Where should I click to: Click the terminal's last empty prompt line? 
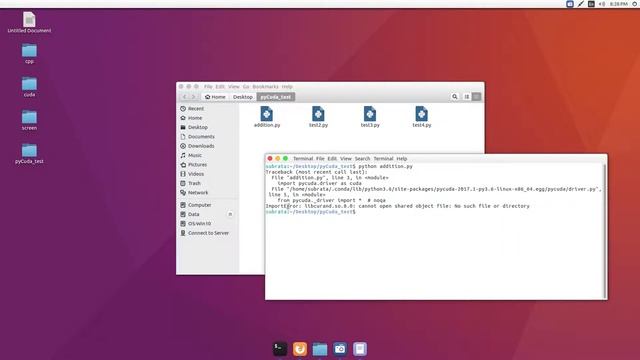tap(311, 212)
